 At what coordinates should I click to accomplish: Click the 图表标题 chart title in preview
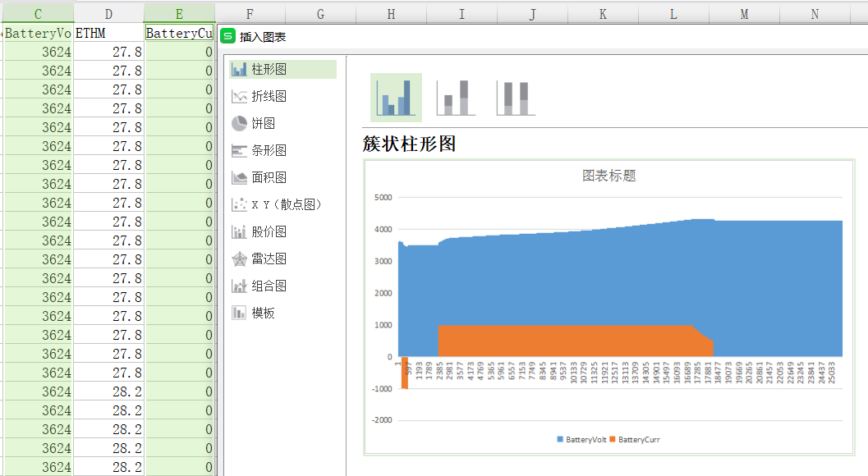[x=609, y=176]
